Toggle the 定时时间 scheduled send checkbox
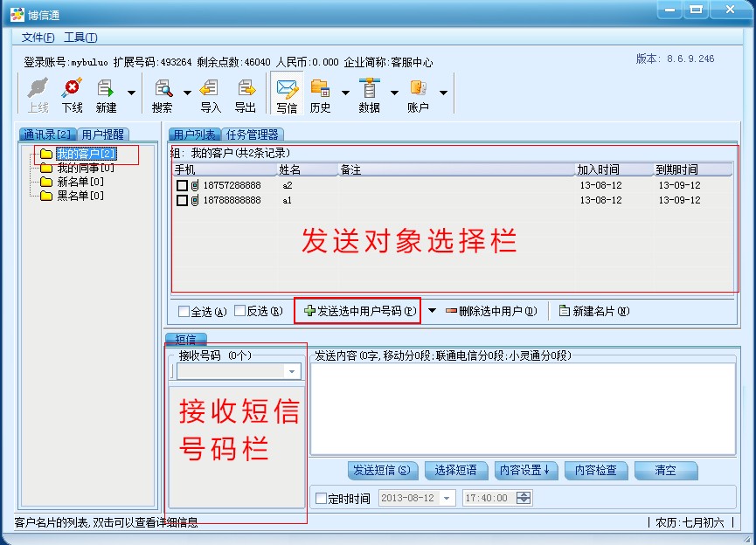756x545 pixels. click(321, 499)
